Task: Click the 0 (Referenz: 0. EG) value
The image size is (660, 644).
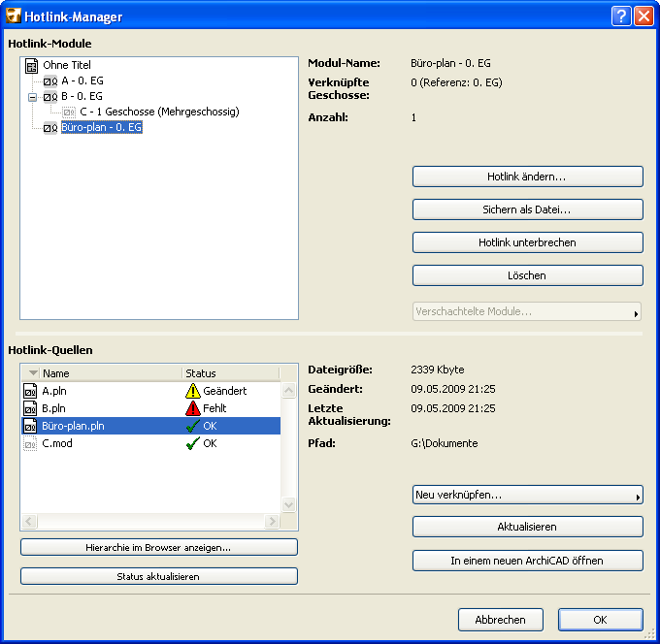Action: click(x=457, y=82)
